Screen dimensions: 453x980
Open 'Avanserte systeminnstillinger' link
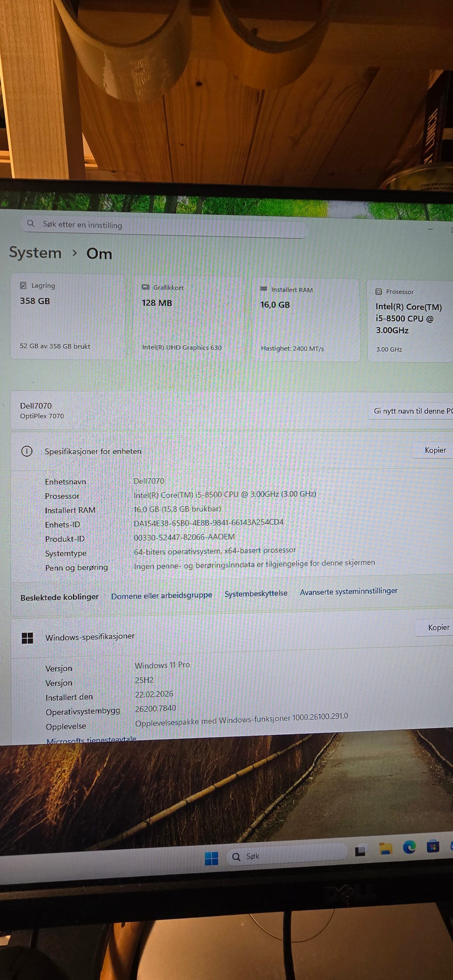(349, 591)
